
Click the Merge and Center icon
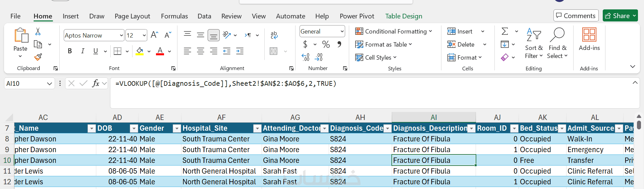pyautogui.click(x=274, y=51)
